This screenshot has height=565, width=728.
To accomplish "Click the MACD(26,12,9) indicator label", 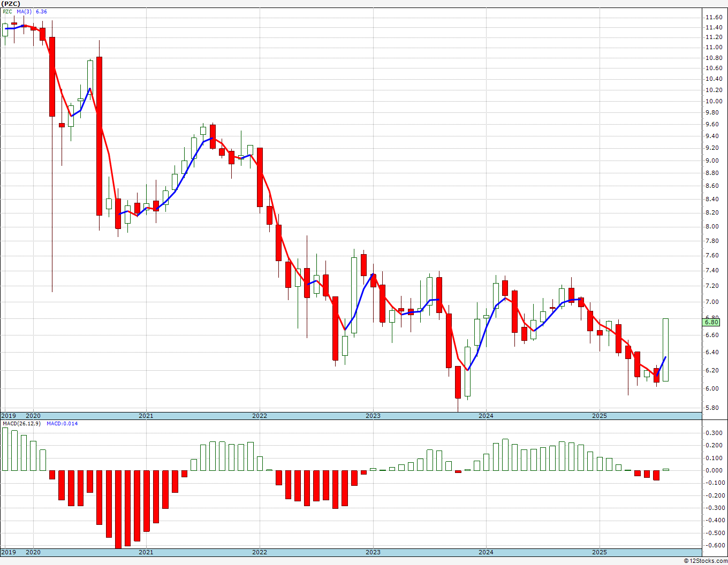I will [21, 424].
